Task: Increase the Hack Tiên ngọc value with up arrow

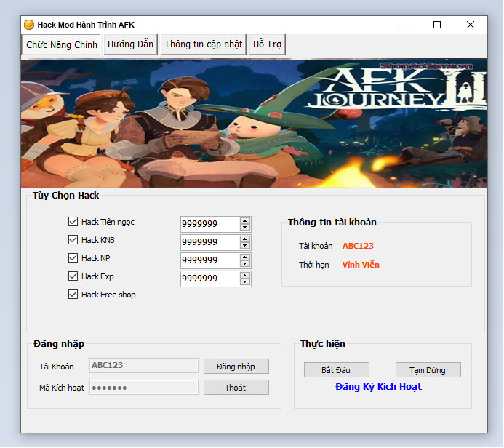Action: click(245, 221)
